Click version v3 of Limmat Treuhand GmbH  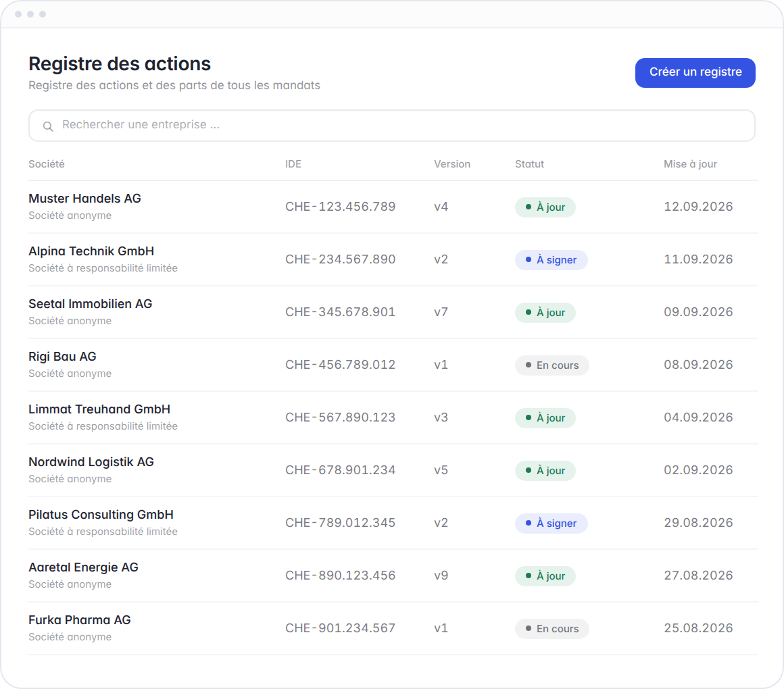click(441, 417)
